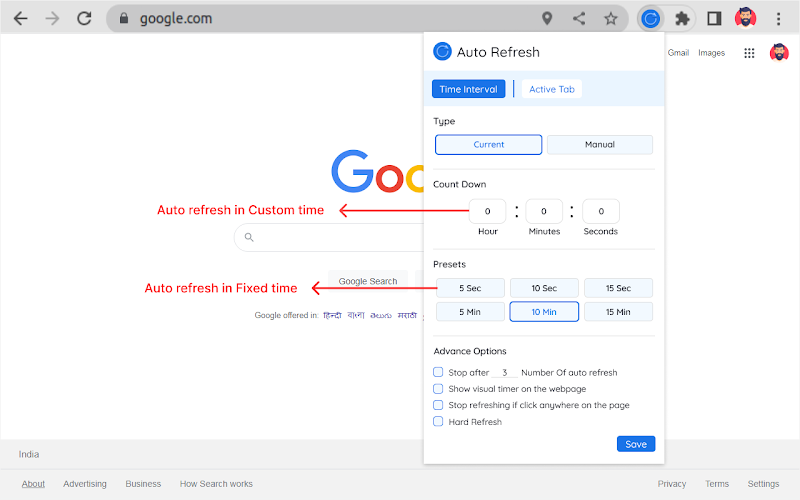800x500 pixels.
Task: Open the Gmail link
Action: click(678, 53)
